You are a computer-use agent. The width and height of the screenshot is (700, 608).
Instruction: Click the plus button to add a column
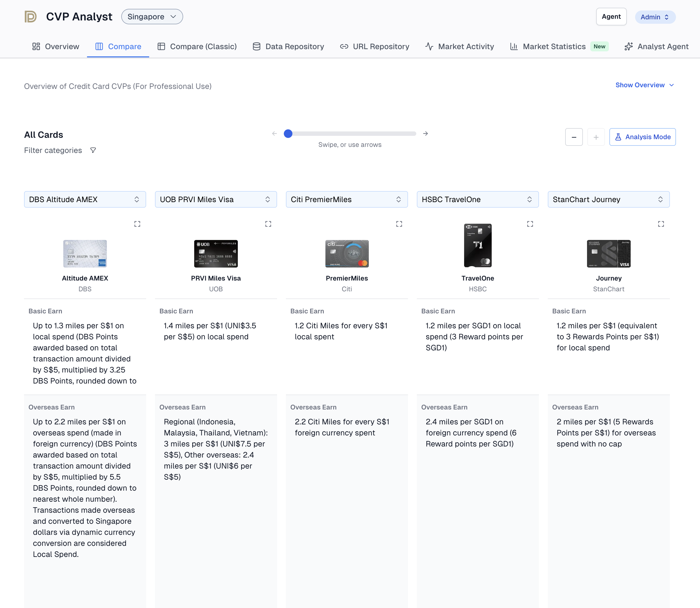click(596, 137)
